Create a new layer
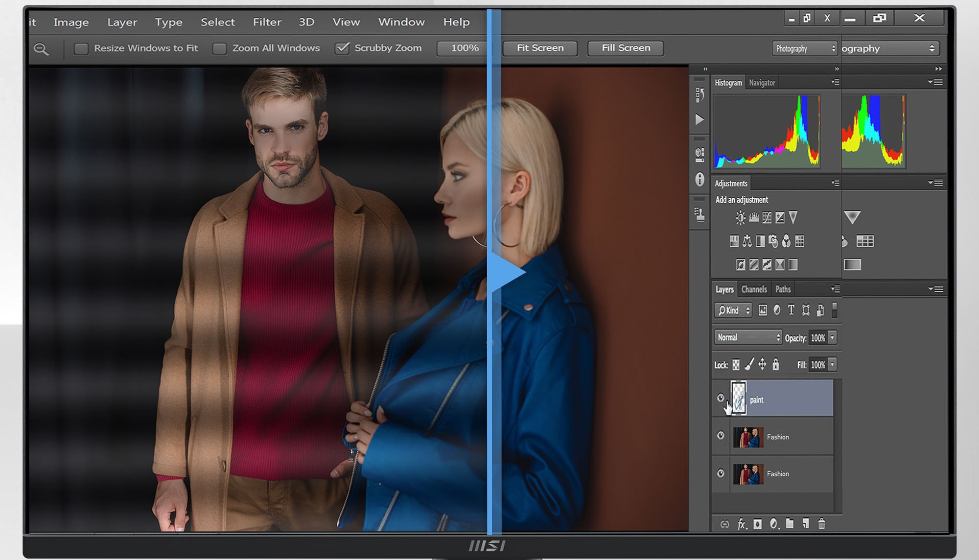This screenshot has width=979, height=560. (806, 524)
